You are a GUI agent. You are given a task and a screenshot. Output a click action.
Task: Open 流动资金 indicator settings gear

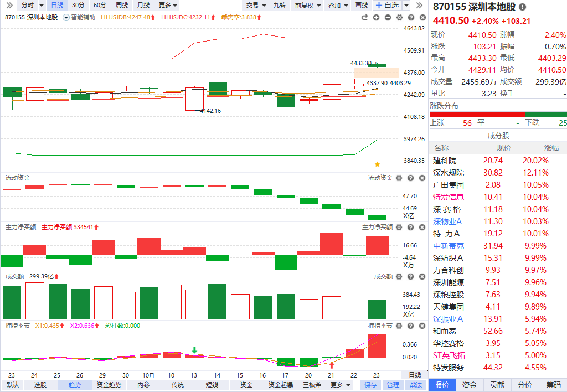[x=399, y=178]
